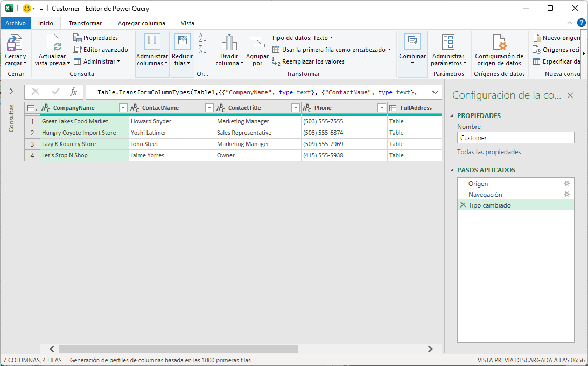Screen dimensions: 588x366
Task: Collapse the PROPIEDADES section
Action: [452, 115]
